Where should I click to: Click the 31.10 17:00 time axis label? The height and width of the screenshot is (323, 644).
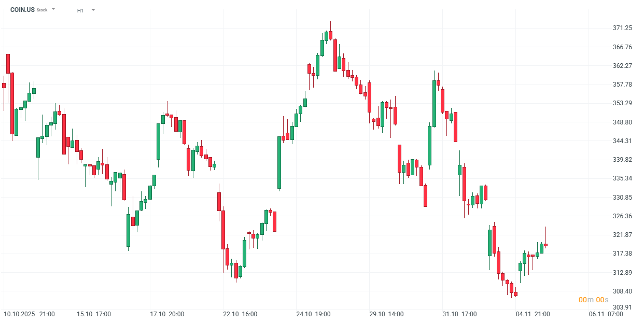[x=459, y=314]
